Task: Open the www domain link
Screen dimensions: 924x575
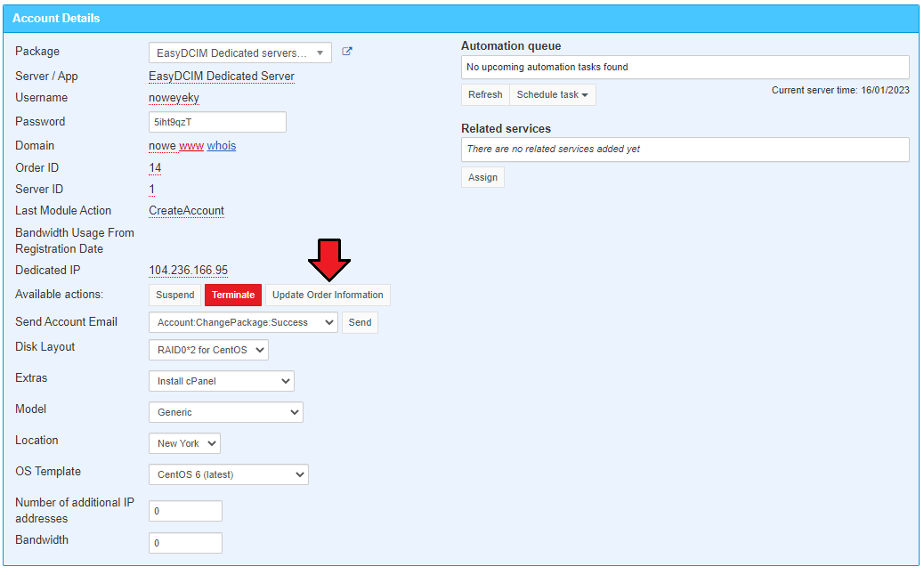Action: tap(190, 146)
